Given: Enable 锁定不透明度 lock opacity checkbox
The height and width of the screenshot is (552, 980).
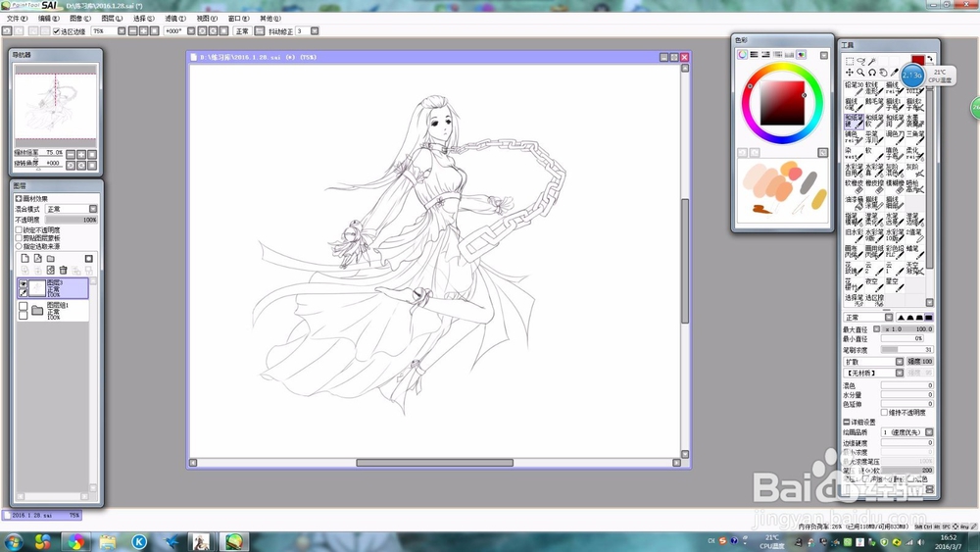Looking at the screenshot, I should coord(19,230).
